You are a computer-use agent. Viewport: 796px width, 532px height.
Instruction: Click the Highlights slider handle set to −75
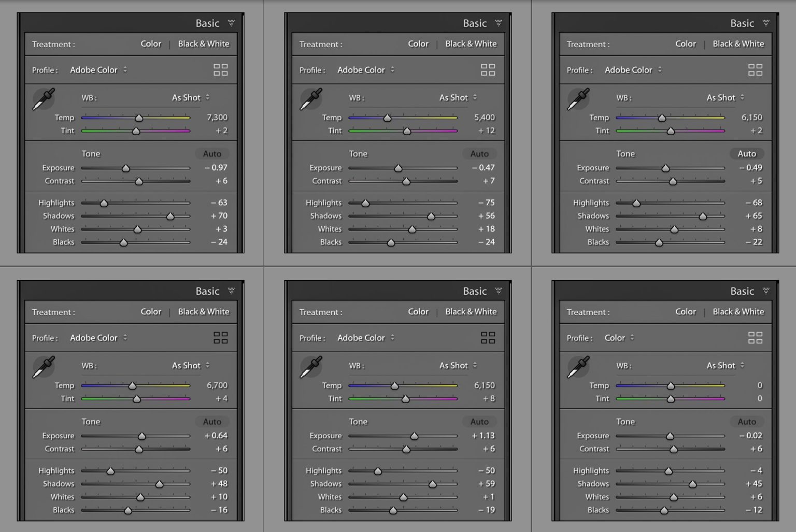tap(365, 204)
